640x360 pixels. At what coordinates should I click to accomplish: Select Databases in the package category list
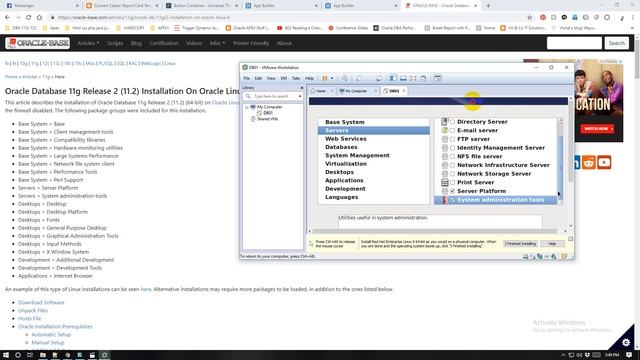click(x=341, y=147)
